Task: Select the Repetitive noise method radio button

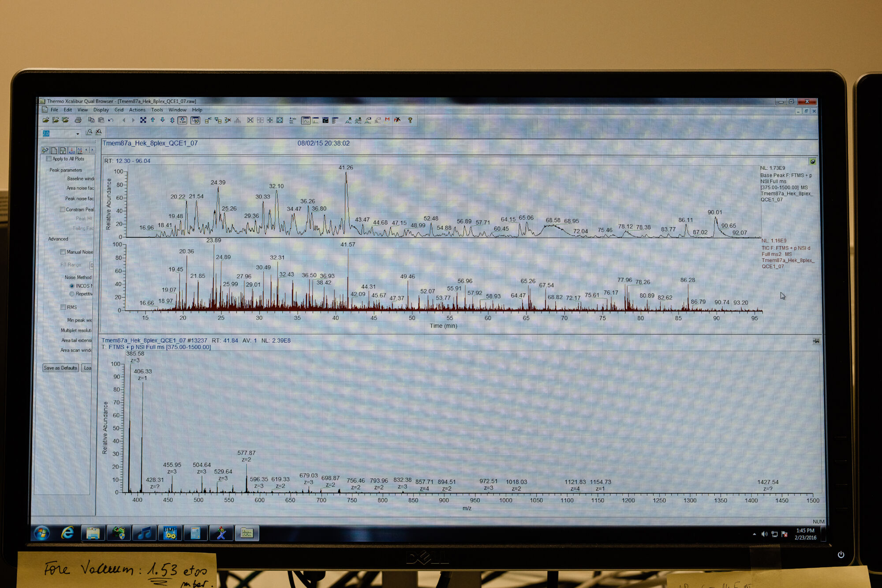Action: (72, 294)
